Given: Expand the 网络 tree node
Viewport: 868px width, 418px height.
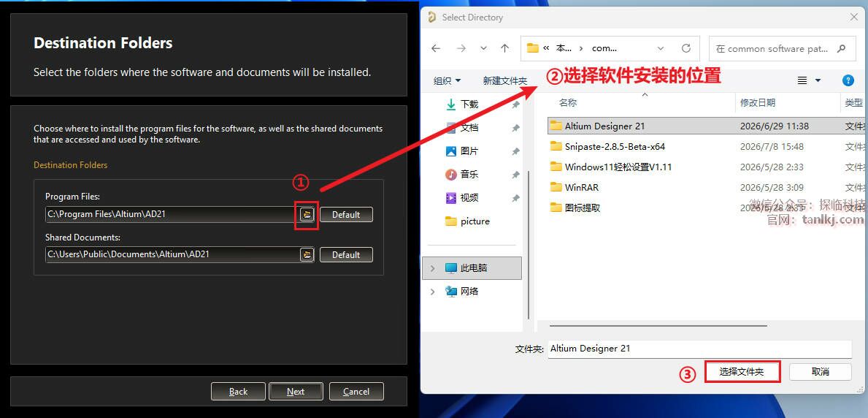Looking at the screenshot, I should click(432, 291).
